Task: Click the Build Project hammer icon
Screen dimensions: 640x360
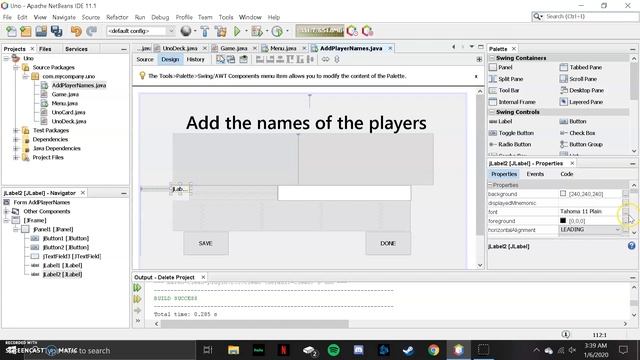Action: point(205,31)
